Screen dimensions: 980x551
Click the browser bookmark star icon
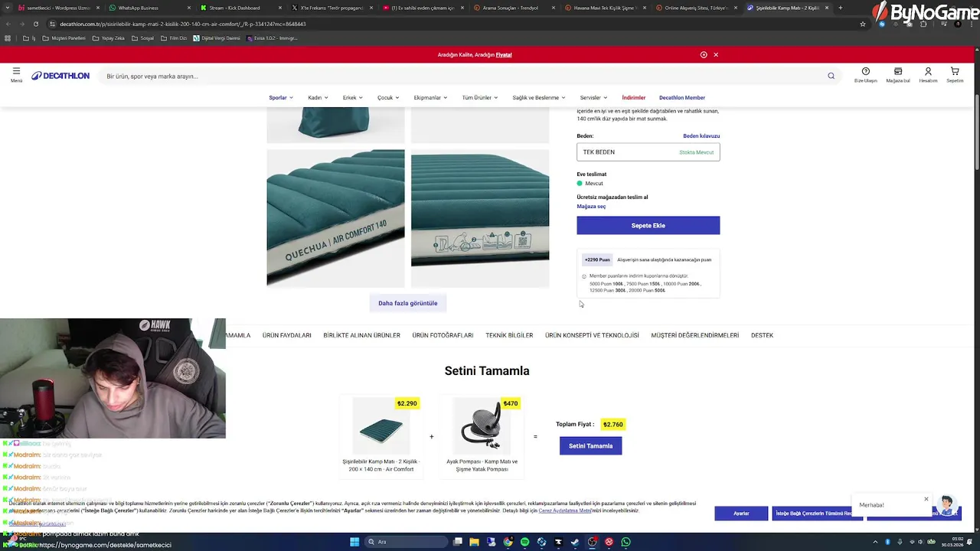click(x=863, y=24)
